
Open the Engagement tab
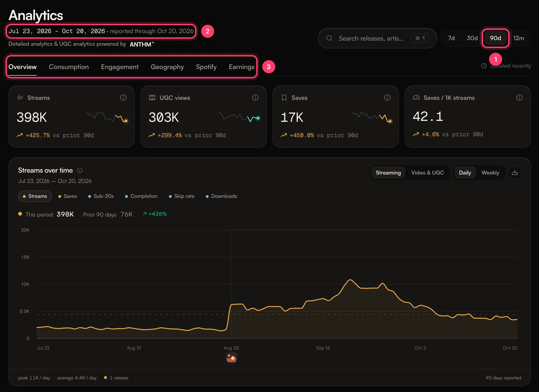(x=119, y=67)
